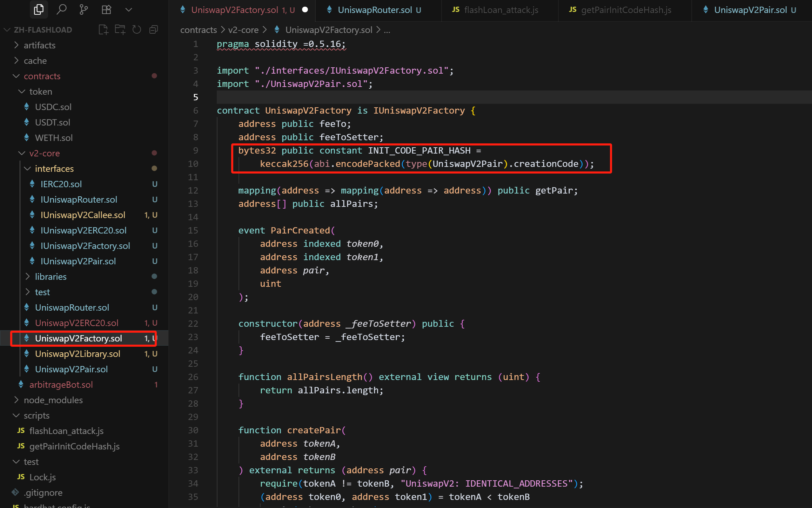Switch to the UniswapV2Pair.sol editor tab
Screen dimensions: 812x508
[752, 10]
